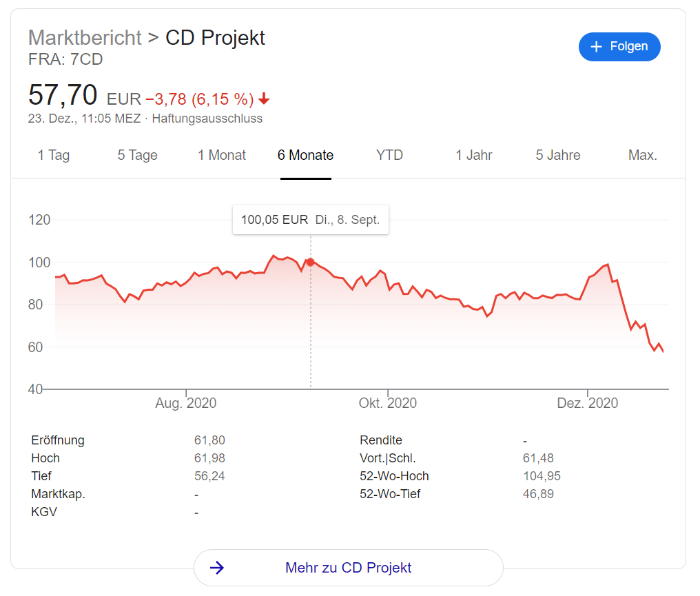Follow the stock with the Folgen button

click(619, 47)
